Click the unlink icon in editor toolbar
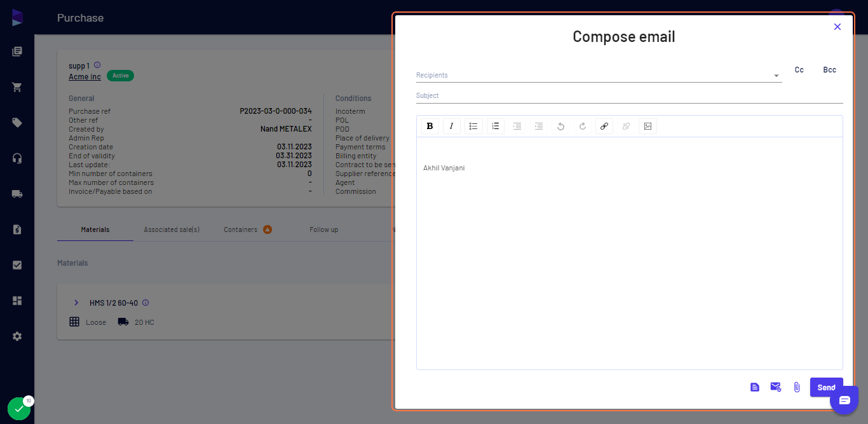The width and height of the screenshot is (868, 424). (x=626, y=126)
